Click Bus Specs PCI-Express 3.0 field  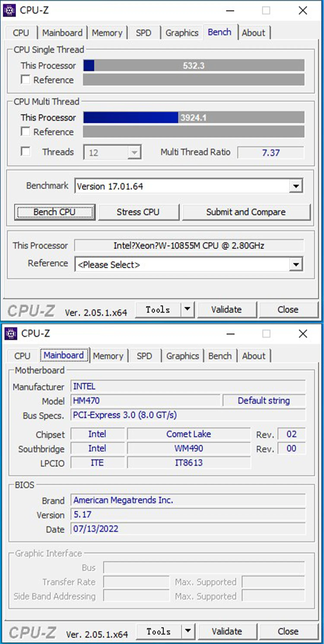(188, 415)
